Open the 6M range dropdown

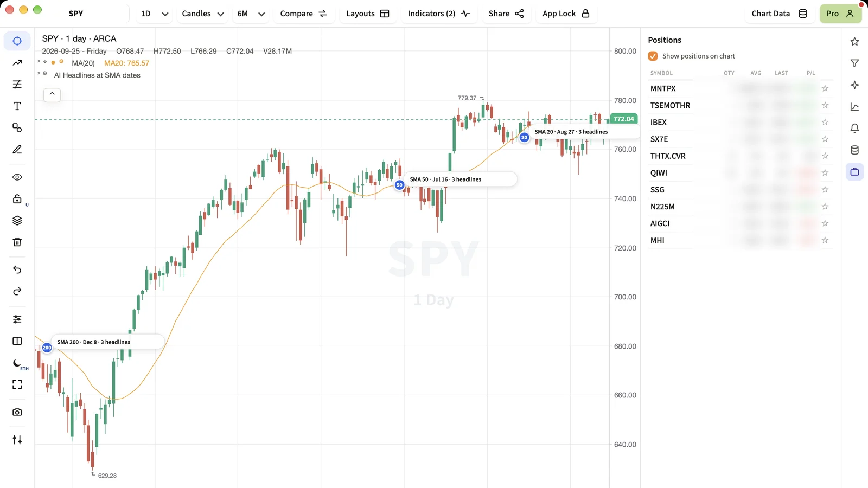(251, 14)
